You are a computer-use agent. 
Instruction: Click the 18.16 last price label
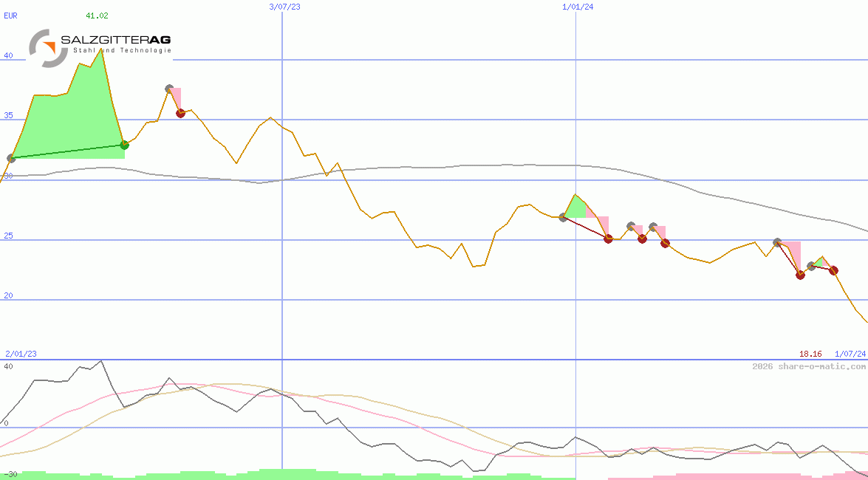tap(810, 354)
